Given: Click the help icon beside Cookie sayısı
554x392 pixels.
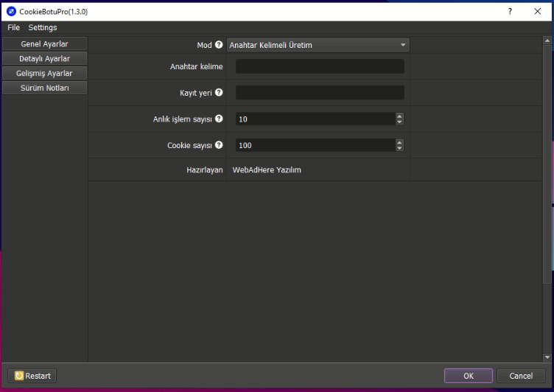Looking at the screenshot, I should click(219, 145).
